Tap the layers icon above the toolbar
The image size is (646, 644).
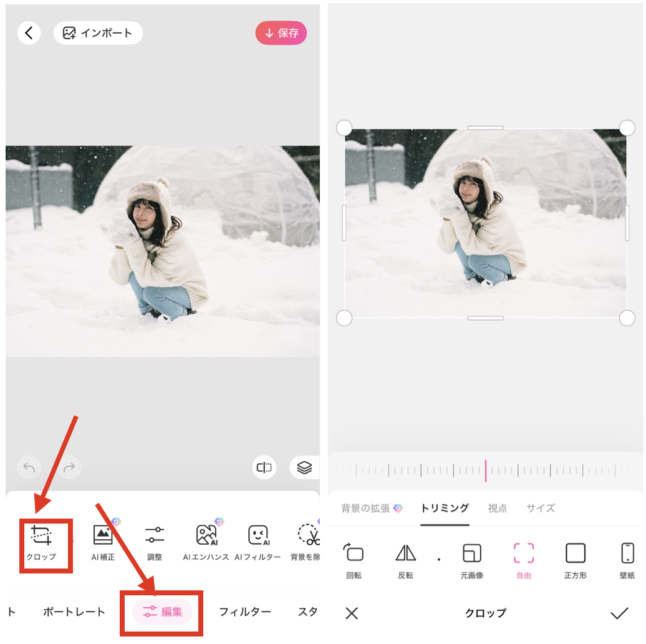click(x=304, y=467)
